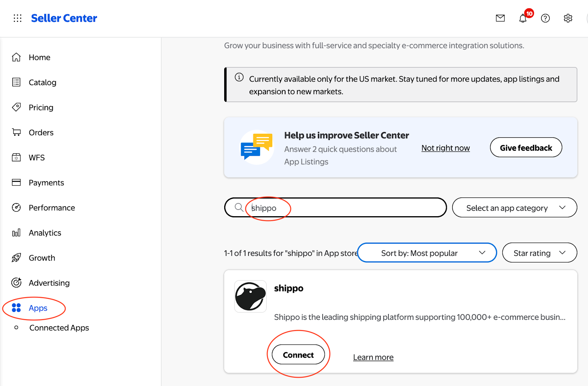
Task: Click the Apps four-dot icon
Action: click(16, 308)
